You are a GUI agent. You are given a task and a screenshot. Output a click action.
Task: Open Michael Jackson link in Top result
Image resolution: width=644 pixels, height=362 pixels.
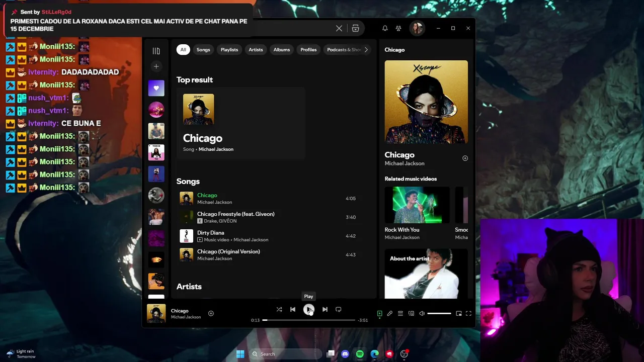[216, 149]
